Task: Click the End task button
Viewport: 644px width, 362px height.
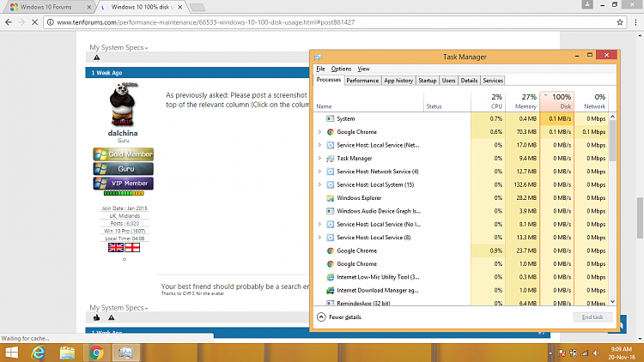Action: pos(592,317)
